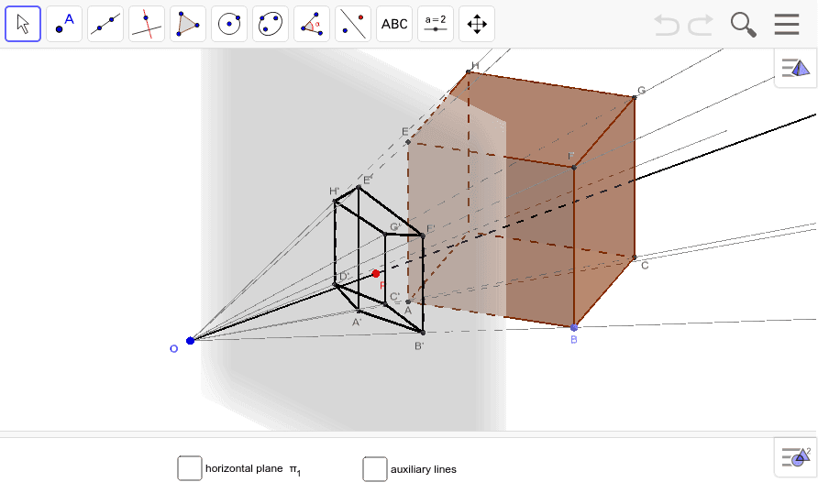Viewport: 818px width, 504px height.
Task: Click projected point H'
Action: [336, 202]
